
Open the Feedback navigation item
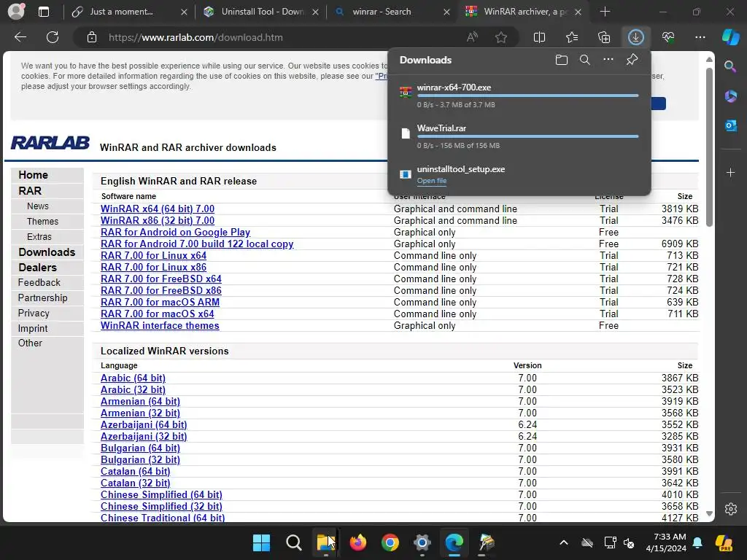39,282
